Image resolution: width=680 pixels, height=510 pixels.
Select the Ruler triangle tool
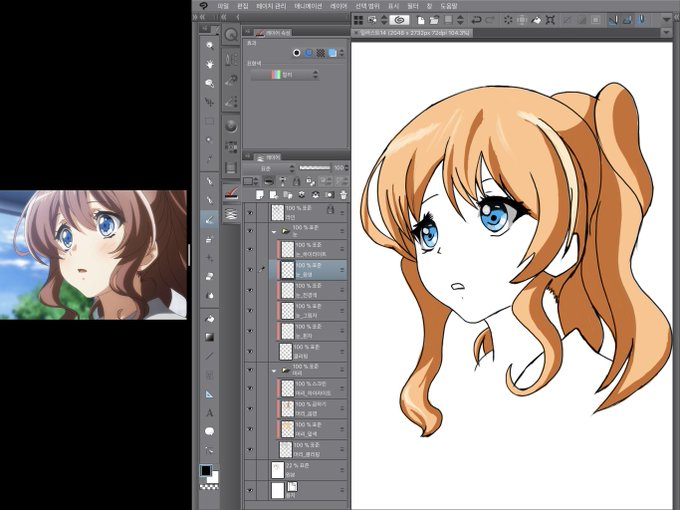[210, 394]
